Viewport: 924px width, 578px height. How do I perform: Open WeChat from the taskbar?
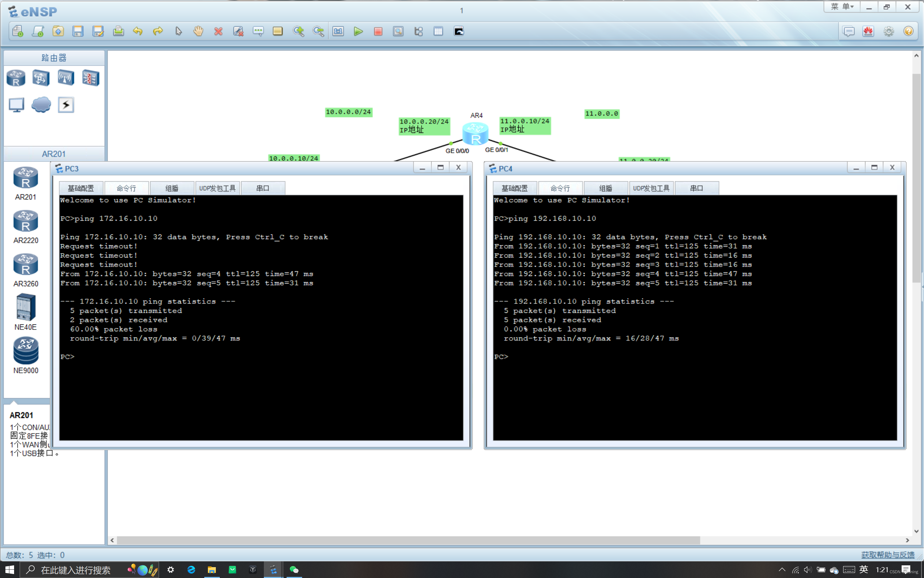tap(294, 570)
